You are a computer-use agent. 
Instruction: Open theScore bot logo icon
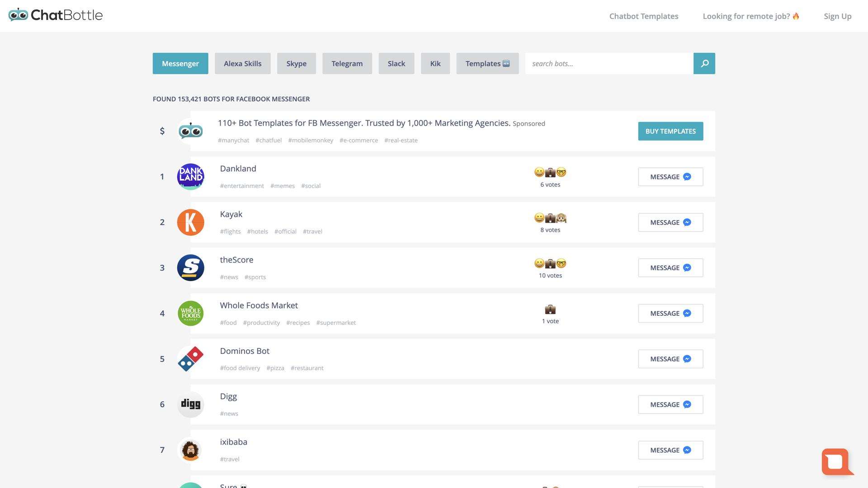[x=190, y=268]
